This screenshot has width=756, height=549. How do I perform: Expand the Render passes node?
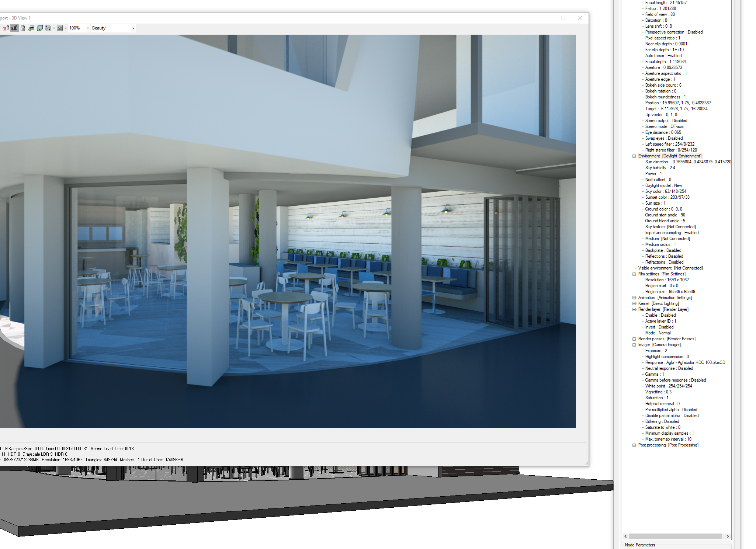point(634,339)
